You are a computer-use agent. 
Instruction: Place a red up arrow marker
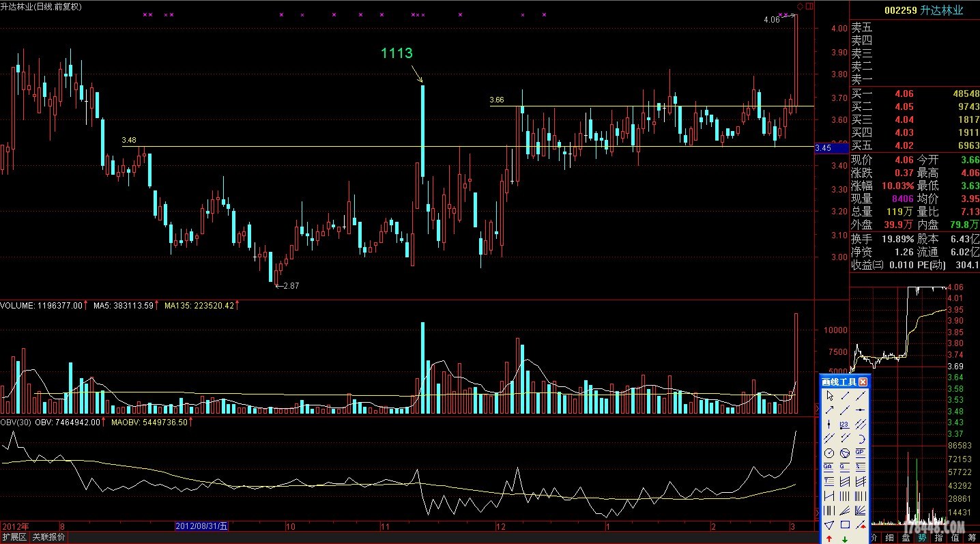829,539
